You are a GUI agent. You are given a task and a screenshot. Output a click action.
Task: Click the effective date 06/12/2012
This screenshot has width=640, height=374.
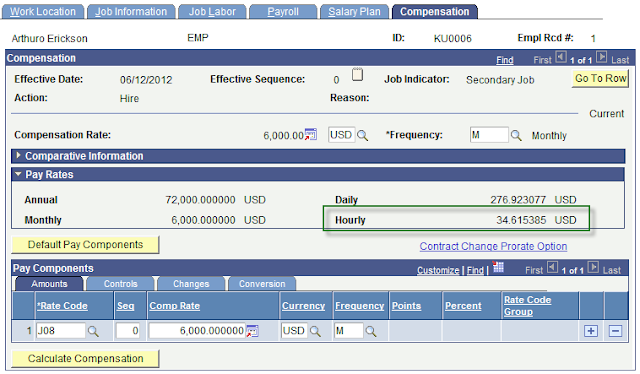coord(146,80)
